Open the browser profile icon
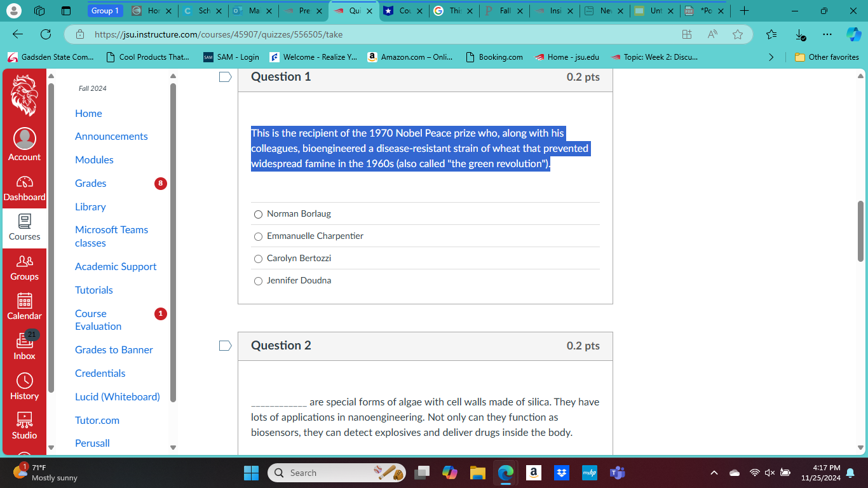868x488 pixels. click(x=14, y=11)
